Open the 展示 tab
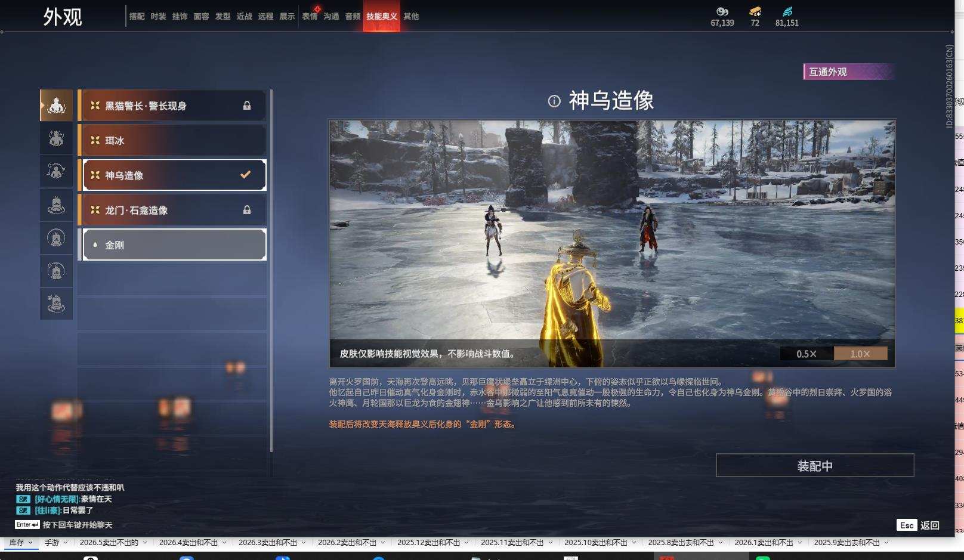 (288, 17)
